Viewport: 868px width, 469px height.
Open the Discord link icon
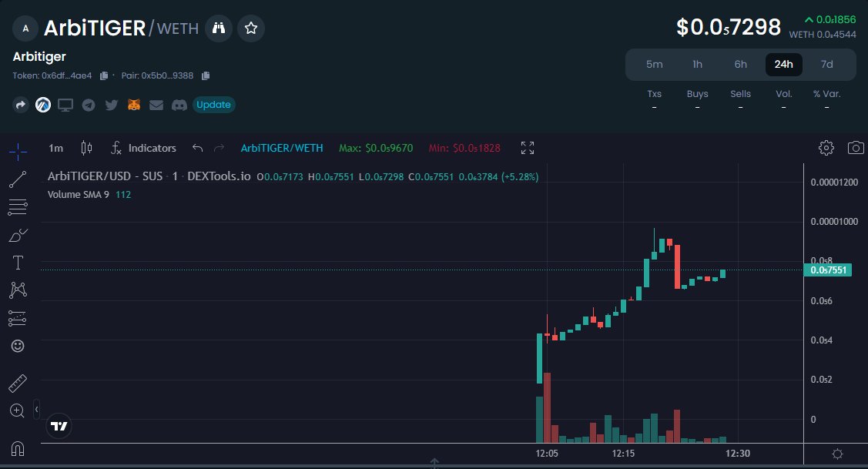coord(179,105)
